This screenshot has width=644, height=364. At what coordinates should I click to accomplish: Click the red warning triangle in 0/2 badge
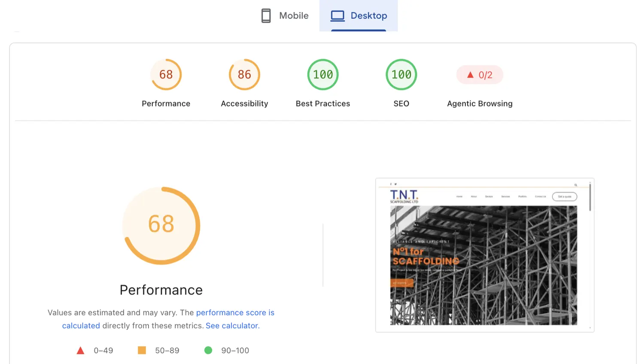pyautogui.click(x=470, y=75)
